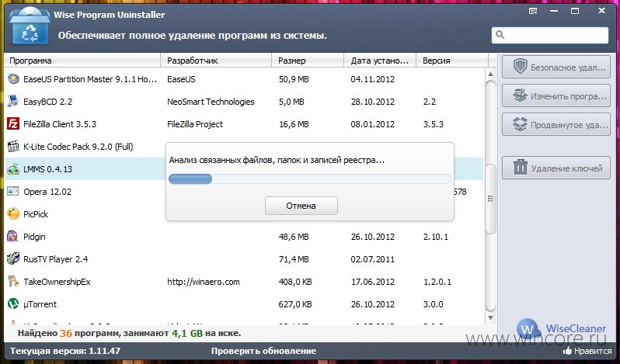Screen dimensions: 620x364
Task: Sort by the Дата установки column header
Action: coord(380,61)
